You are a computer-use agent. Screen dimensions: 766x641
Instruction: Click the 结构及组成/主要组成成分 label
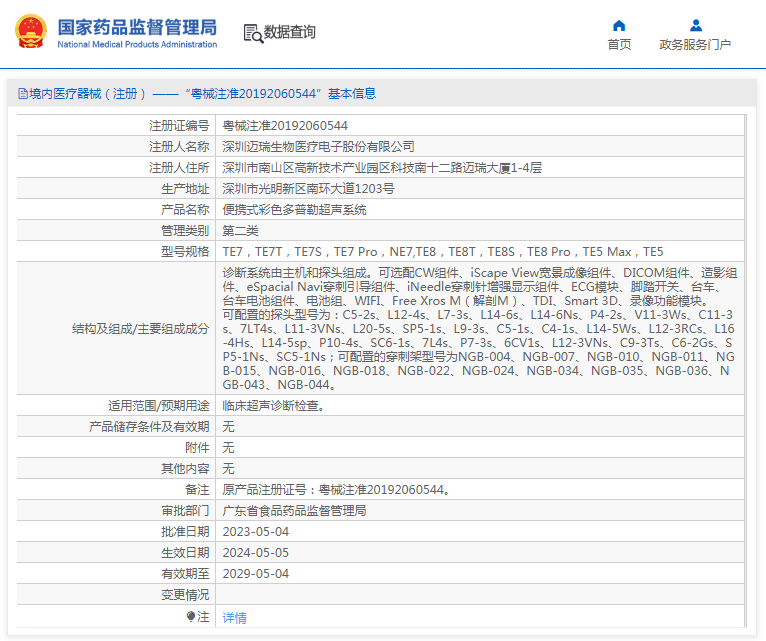pyautogui.click(x=141, y=329)
